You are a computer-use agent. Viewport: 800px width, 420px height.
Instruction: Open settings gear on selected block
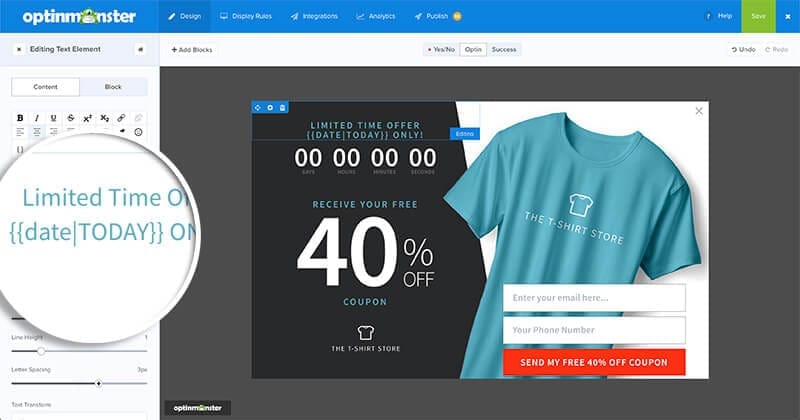click(270, 107)
